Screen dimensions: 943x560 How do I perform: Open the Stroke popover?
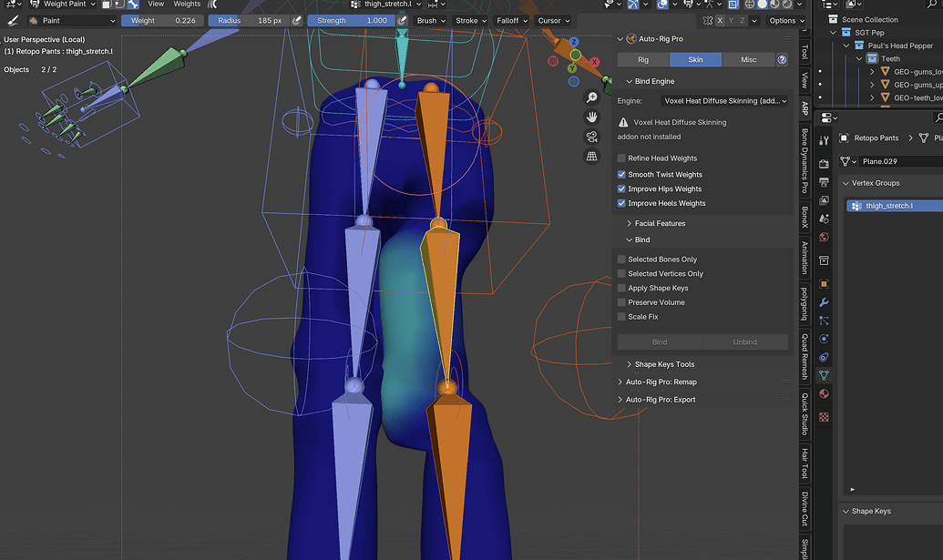[x=471, y=20]
